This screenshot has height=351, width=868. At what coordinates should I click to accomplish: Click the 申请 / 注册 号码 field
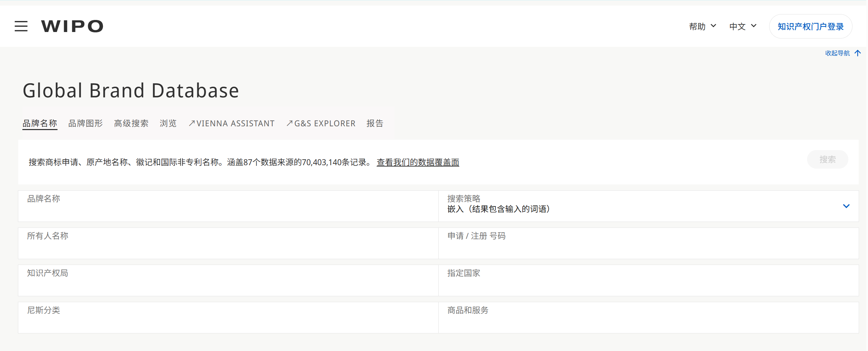coord(649,243)
